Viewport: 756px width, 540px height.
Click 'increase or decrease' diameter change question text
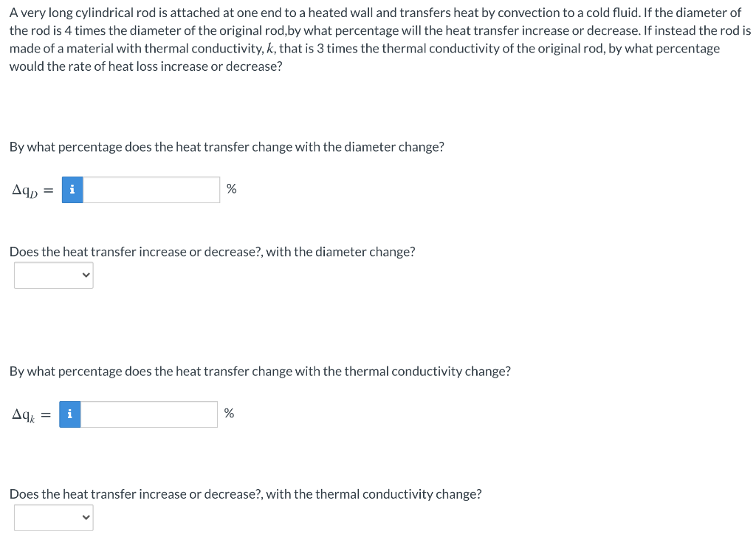tap(212, 252)
